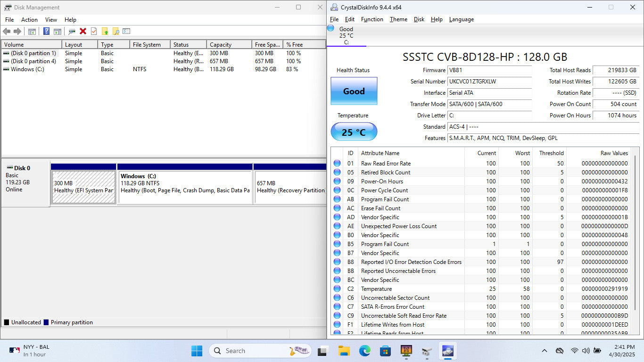Click the yellow icon with green arrow
This screenshot has width=644, height=362.
[105, 31]
